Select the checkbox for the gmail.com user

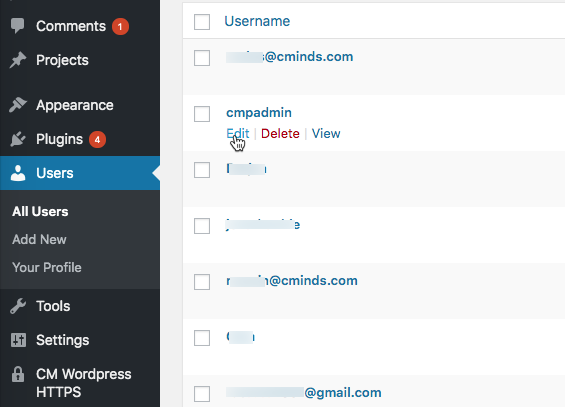(202, 394)
